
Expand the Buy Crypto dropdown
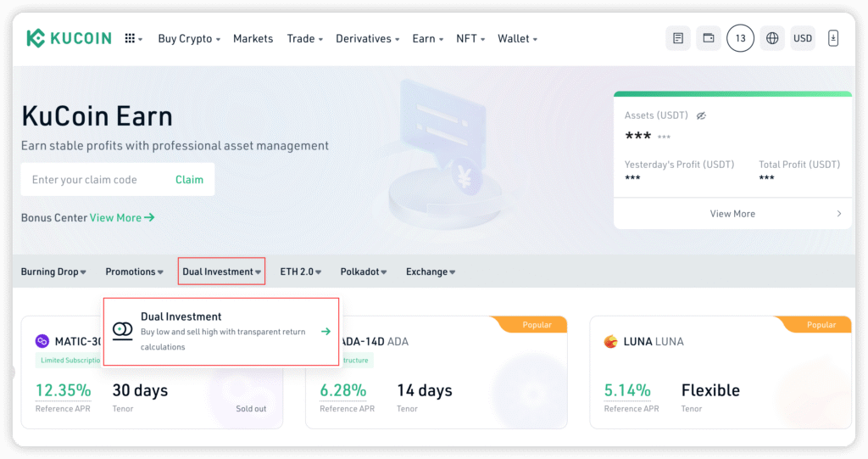click(189, 38)
